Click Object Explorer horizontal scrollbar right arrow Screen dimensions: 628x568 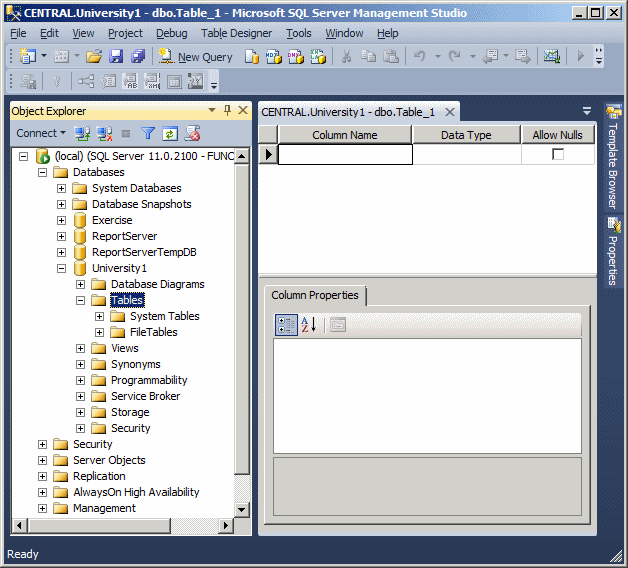click(226, 525)
